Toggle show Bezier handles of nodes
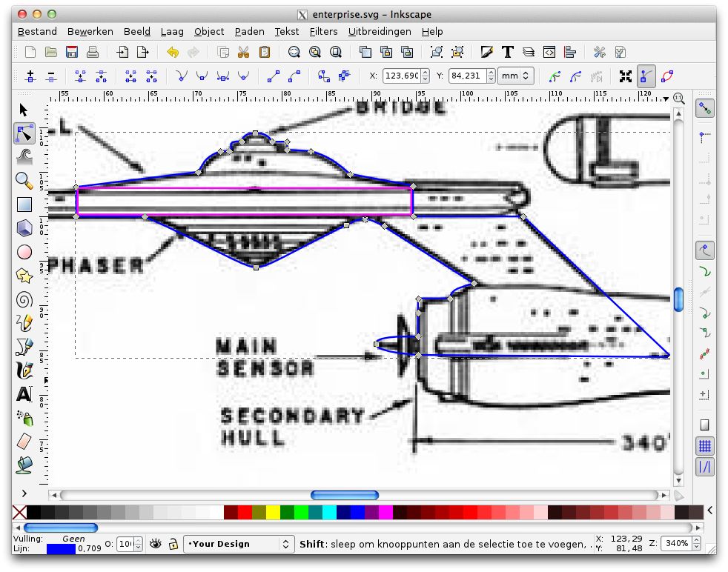 point(646,76)
